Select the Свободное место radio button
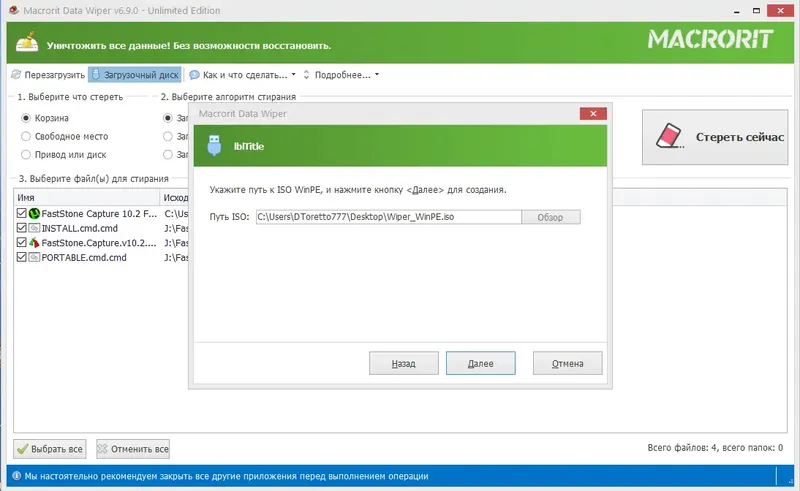 pos(26,136)
